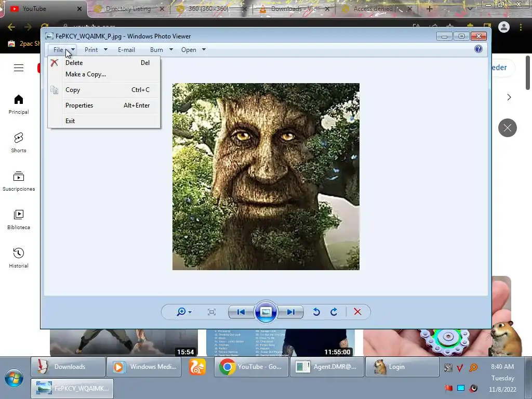
Task: Click the right chevron arrow in YouTube
Action: (509, 97)
